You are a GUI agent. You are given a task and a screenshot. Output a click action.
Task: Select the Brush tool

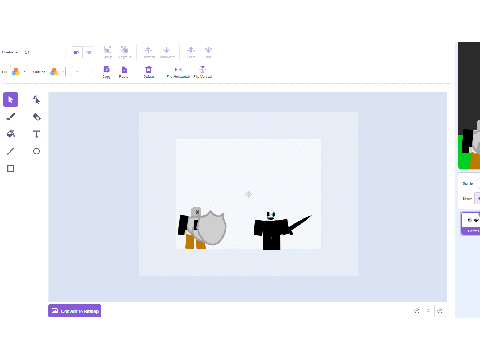(x=10, y=117)
